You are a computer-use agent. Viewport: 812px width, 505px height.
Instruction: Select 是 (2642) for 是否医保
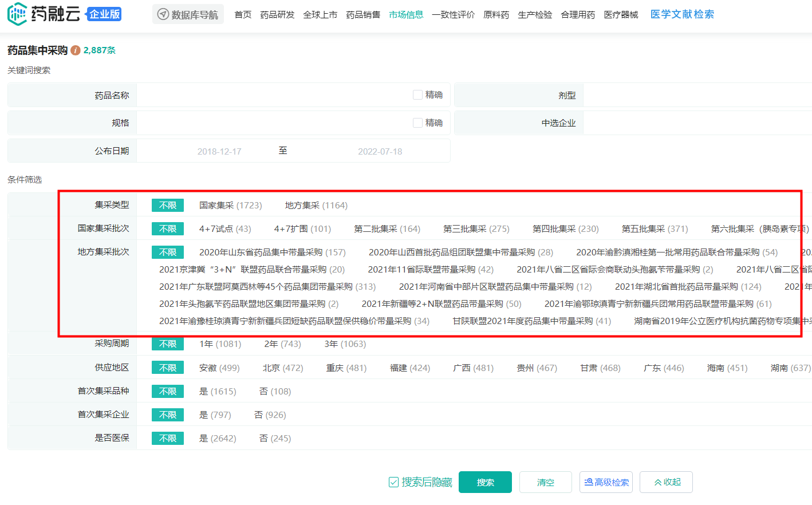(x=218, y=438)
